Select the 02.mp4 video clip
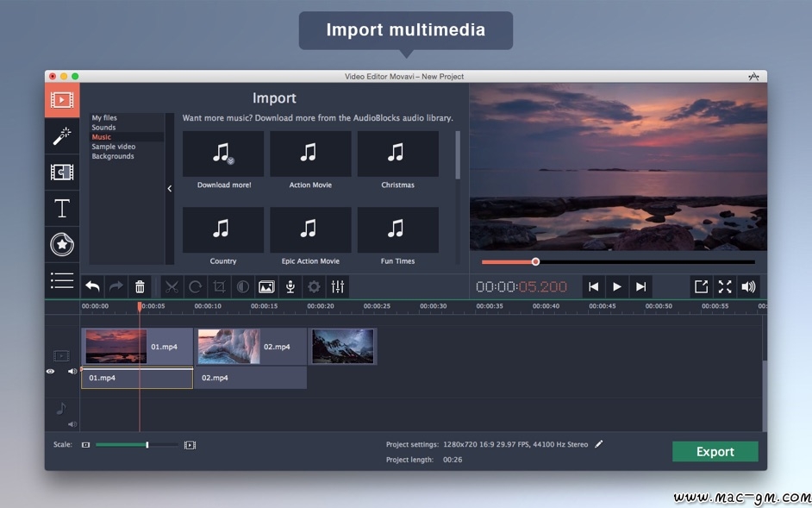812x508 pixels. coord(251,347)
